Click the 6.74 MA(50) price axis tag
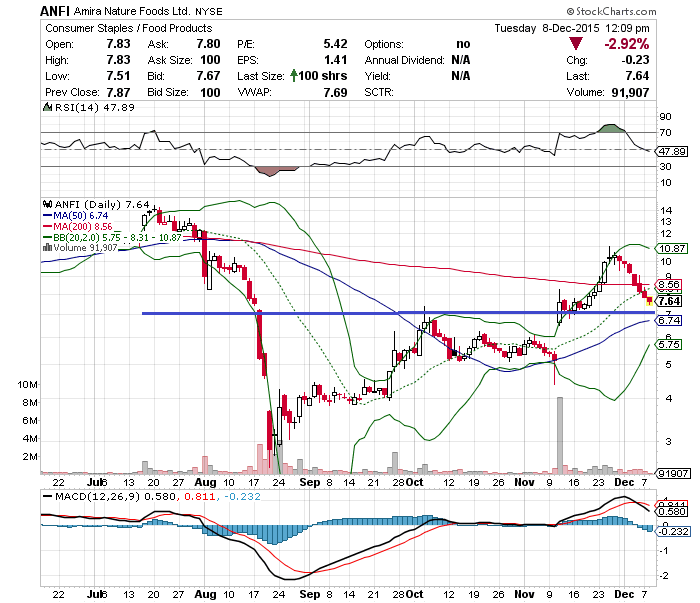The image size is (700, 603). tap(669, 320)
